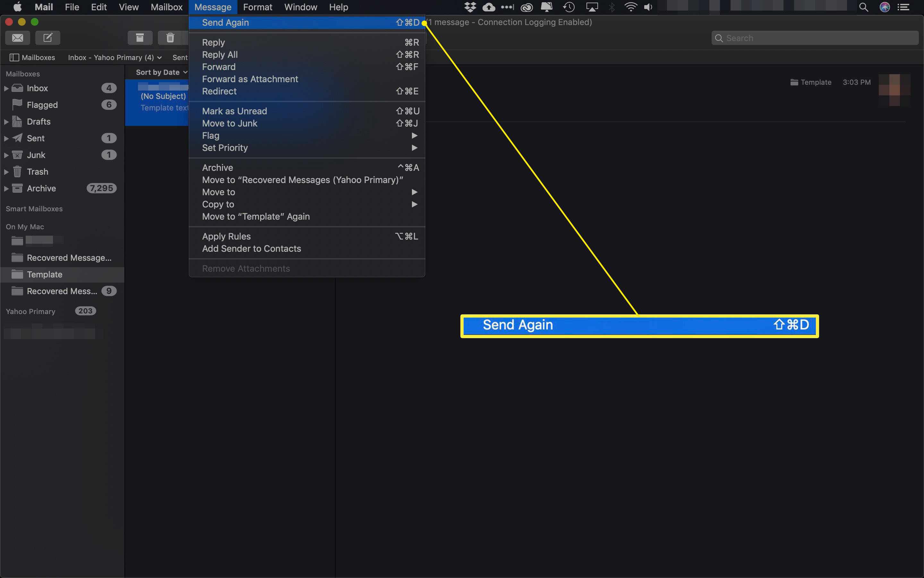924x578 pixels.
Task: Click the Yahoo Primary account header
Action: (x=30, y=311)
